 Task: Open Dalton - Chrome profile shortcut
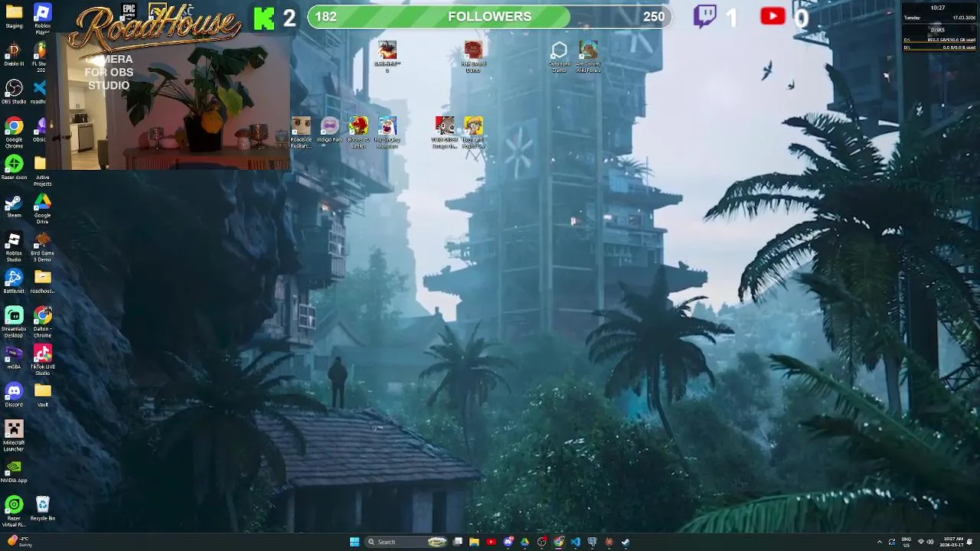click(42, 323)
